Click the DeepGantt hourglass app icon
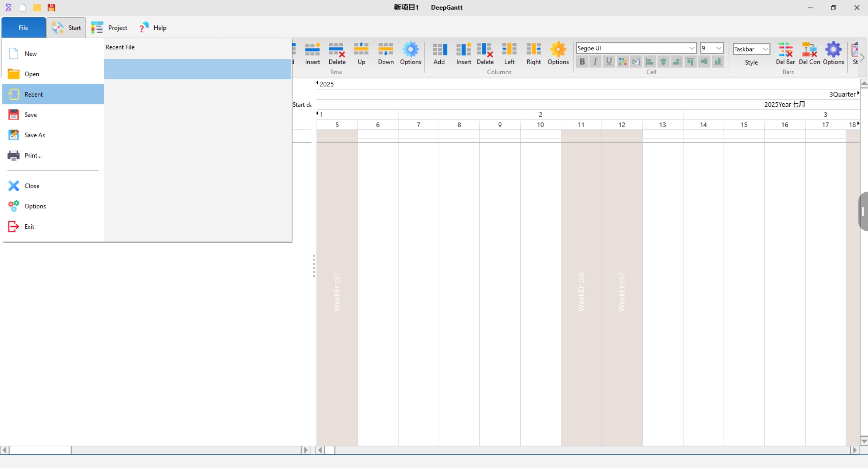The image size is (868, 468). click(x=8, y=7)
